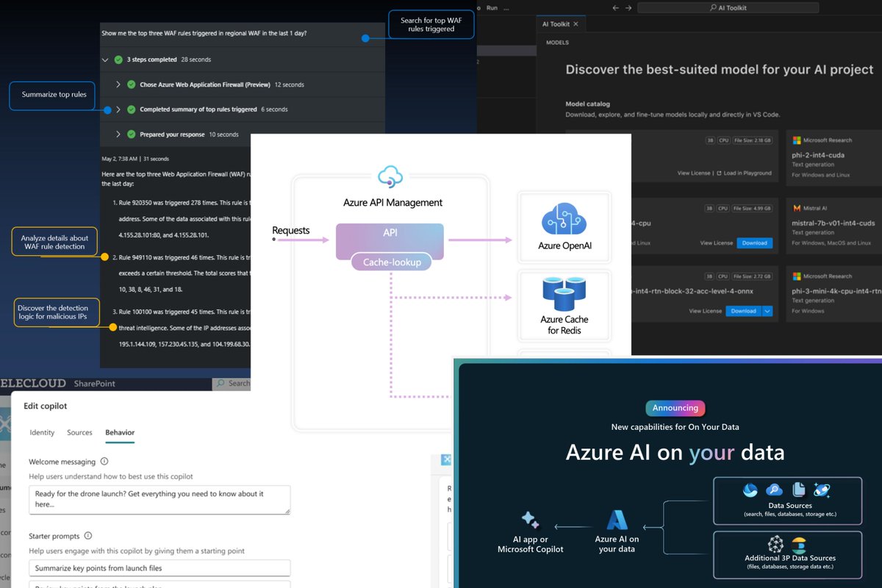
Task: Click the API box in the diagram
Action: (x=390, y=241)
